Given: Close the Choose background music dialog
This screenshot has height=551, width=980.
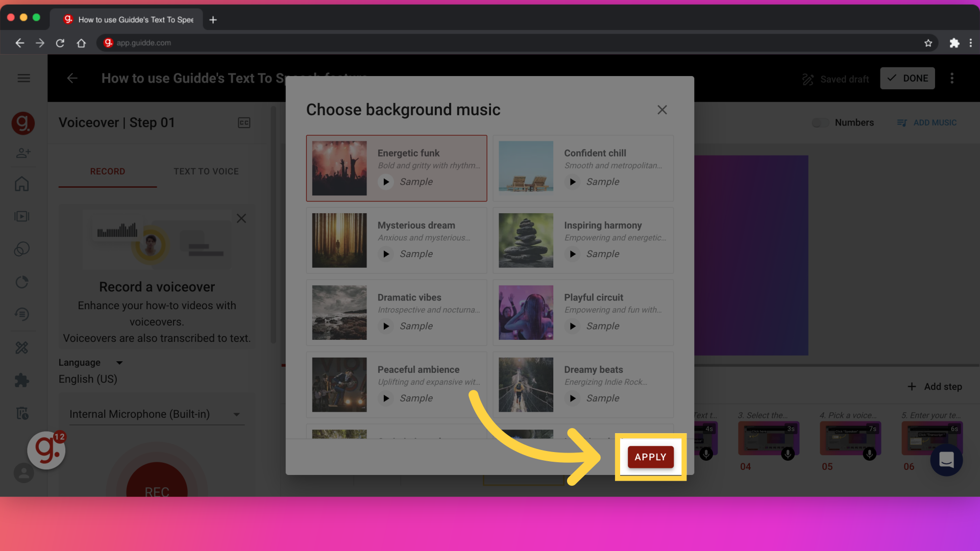Looking at the screenshot, I should [662, 110].
